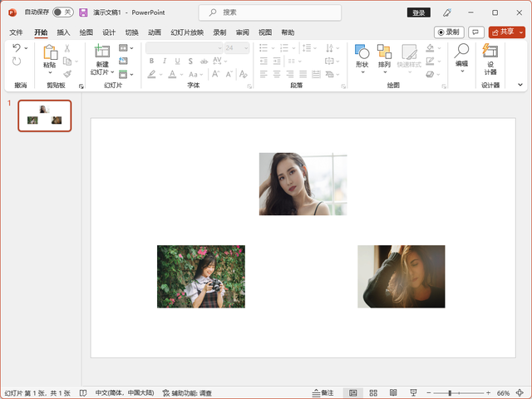Open the font size dropdown
Image resolution: width=532 pixels, height=399 pixels.
[244, 48]
